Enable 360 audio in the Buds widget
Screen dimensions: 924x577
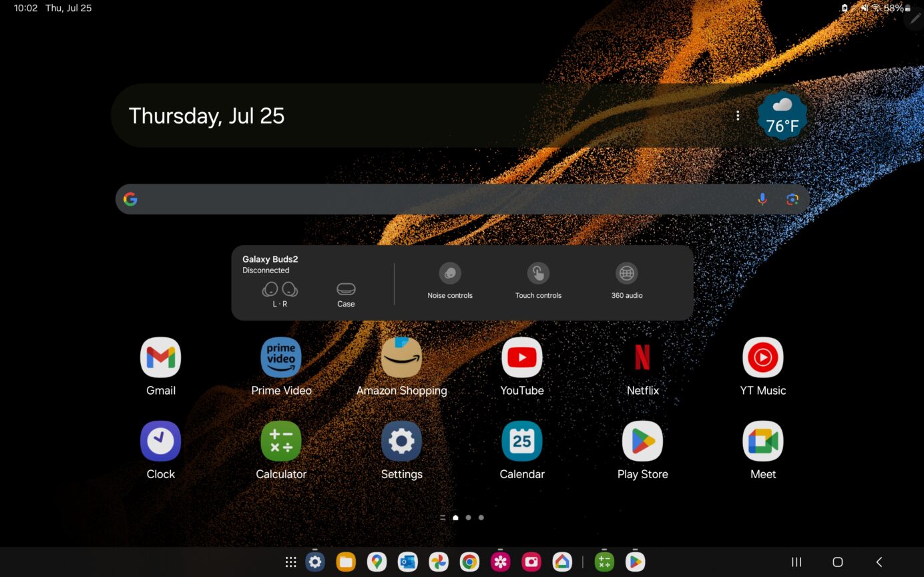(x=626, y=280)
